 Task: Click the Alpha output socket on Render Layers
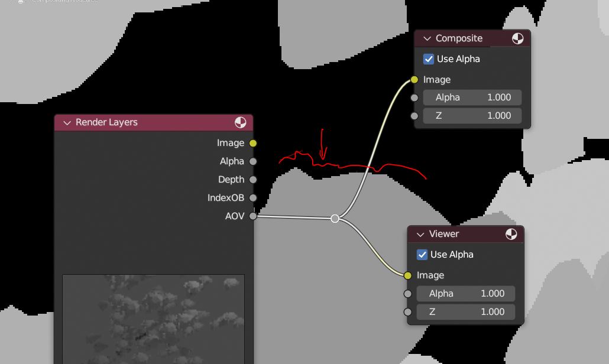(253, 161)
